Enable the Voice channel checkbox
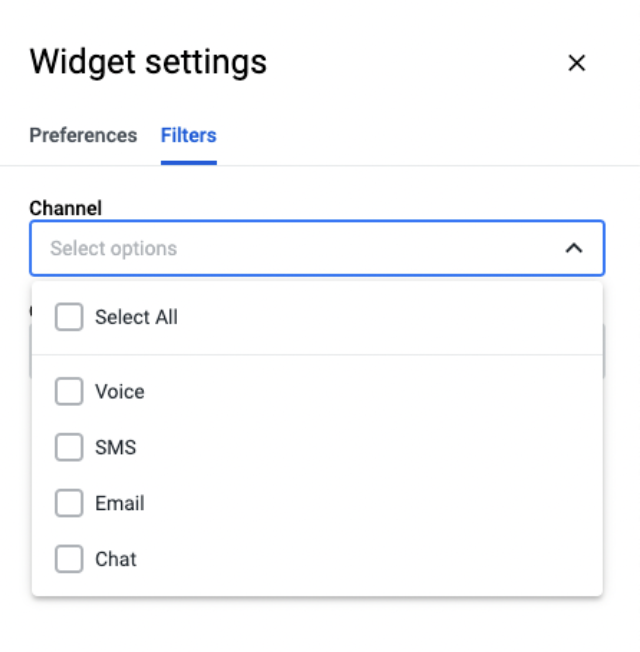Viewport: 640px width, 652px height. 69,391
